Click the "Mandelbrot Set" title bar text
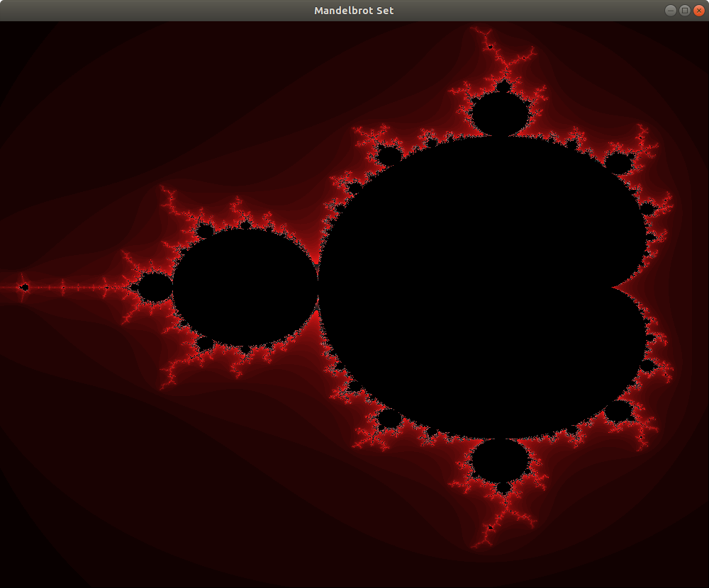The image size is (709, 588). click(x=354, y=10)
